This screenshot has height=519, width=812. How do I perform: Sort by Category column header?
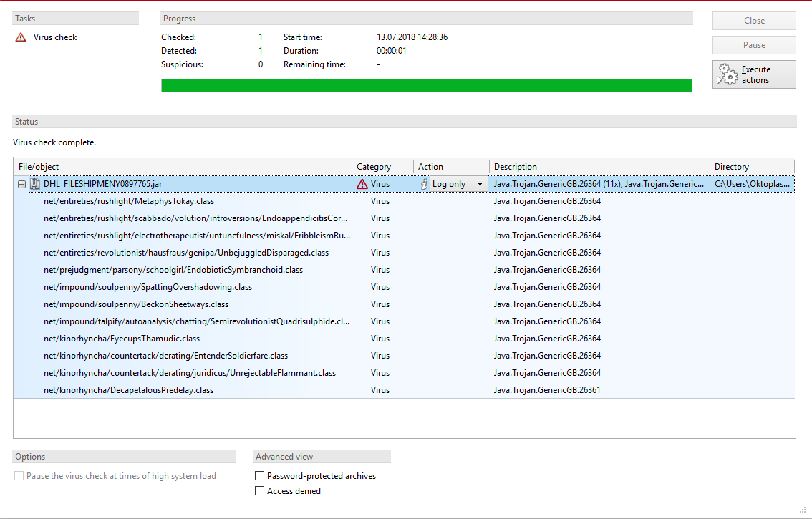[382, 167]
